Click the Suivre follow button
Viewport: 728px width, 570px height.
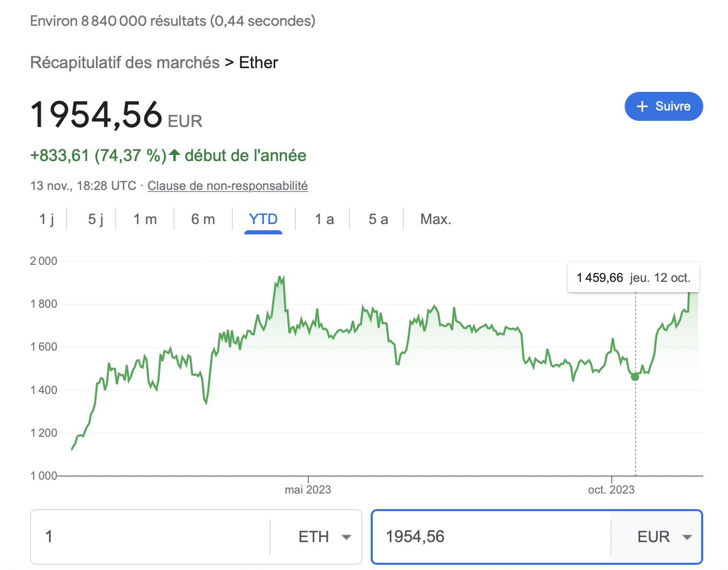(x=663, y=106)
